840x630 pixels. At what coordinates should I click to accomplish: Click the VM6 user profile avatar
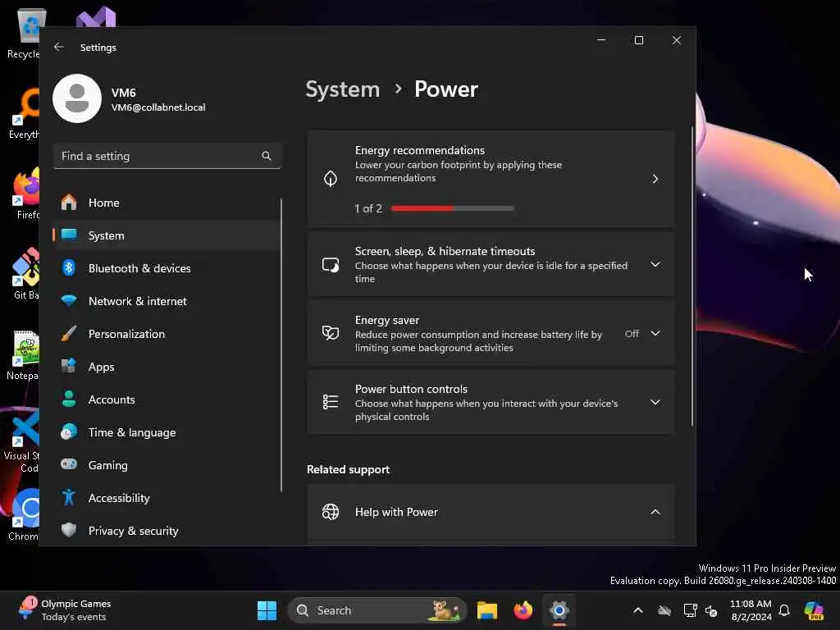tap(77, 98)
